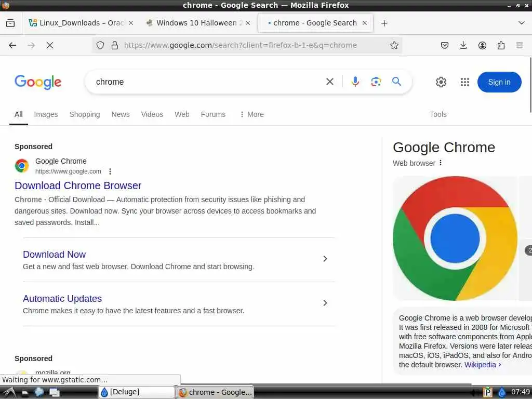Open Save to Pocket icon
Viewport: 532px width, 399px height.
445,45
